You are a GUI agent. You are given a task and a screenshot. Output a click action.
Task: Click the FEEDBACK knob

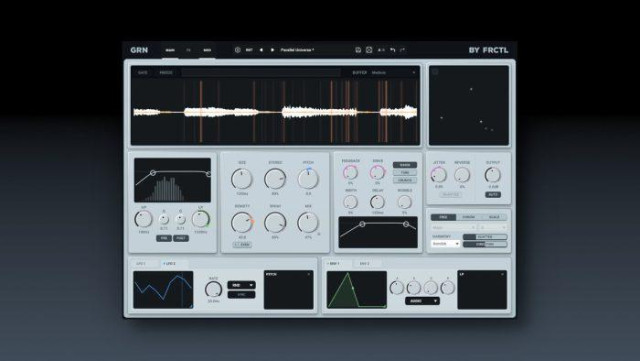coord(350,173)
